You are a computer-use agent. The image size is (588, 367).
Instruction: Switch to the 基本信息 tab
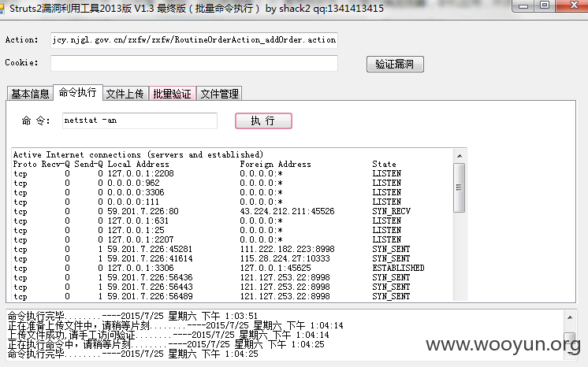(x=30, y=94)
